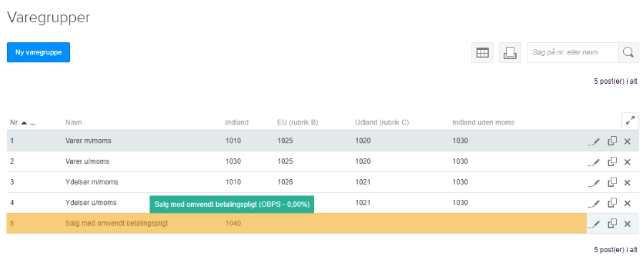Open the Varer m/moms row

click(296, 141)
